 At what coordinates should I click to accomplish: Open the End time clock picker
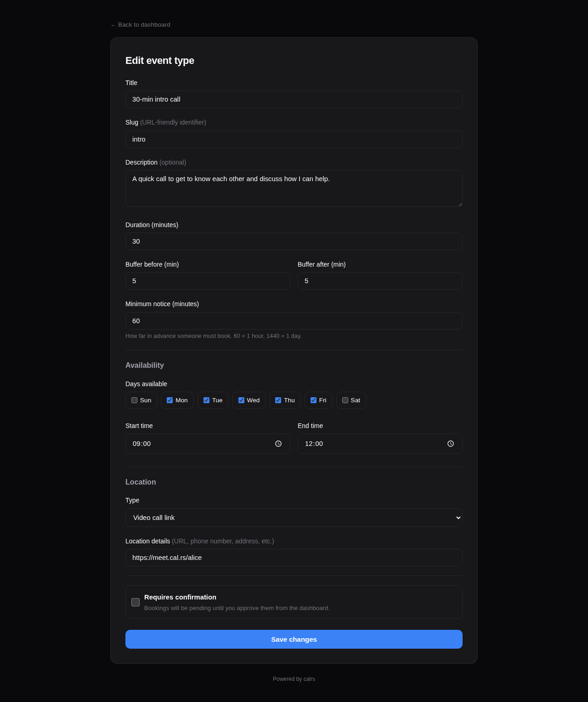coord(451,444)
